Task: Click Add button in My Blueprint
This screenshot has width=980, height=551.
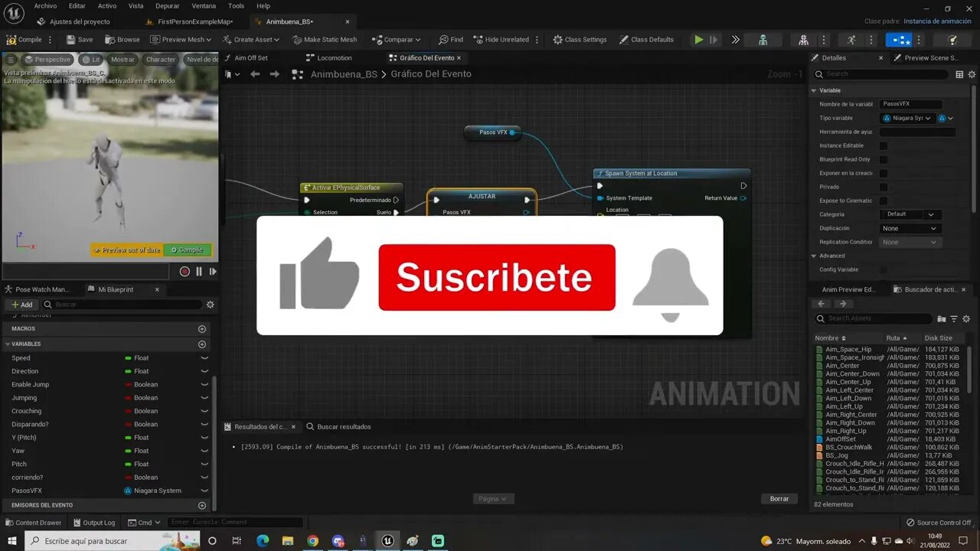Action: point(21,305)
